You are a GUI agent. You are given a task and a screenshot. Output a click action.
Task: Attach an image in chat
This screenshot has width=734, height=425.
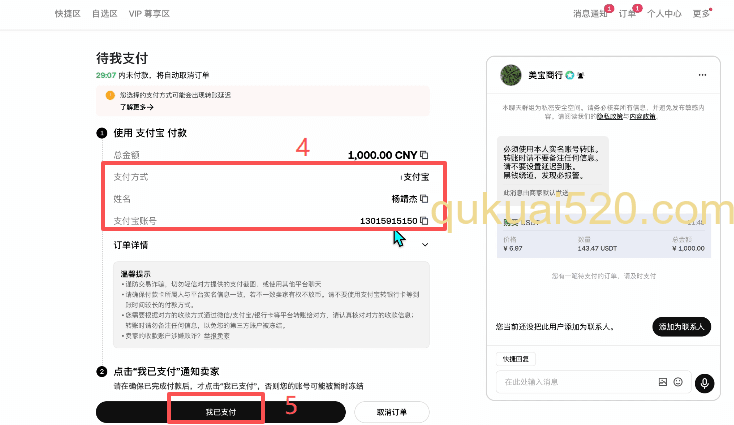[x=663, y=382]
